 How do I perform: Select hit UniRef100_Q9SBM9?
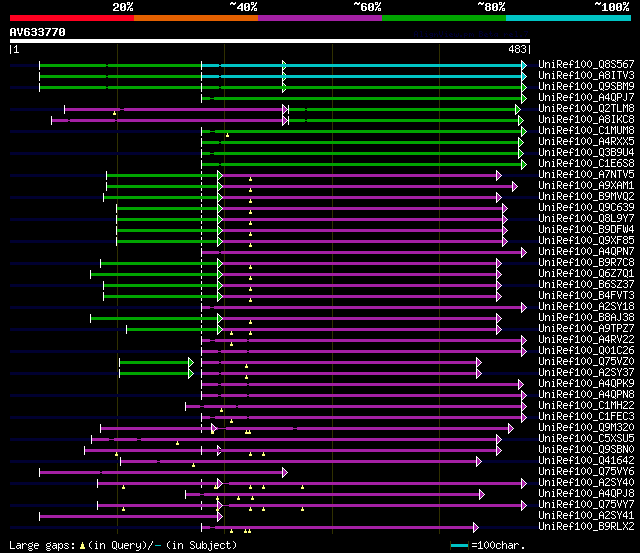tap(586, 87)
